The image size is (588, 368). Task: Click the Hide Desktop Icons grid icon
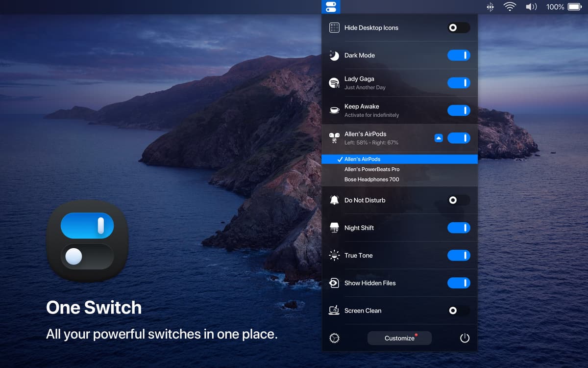coord(334,28)
